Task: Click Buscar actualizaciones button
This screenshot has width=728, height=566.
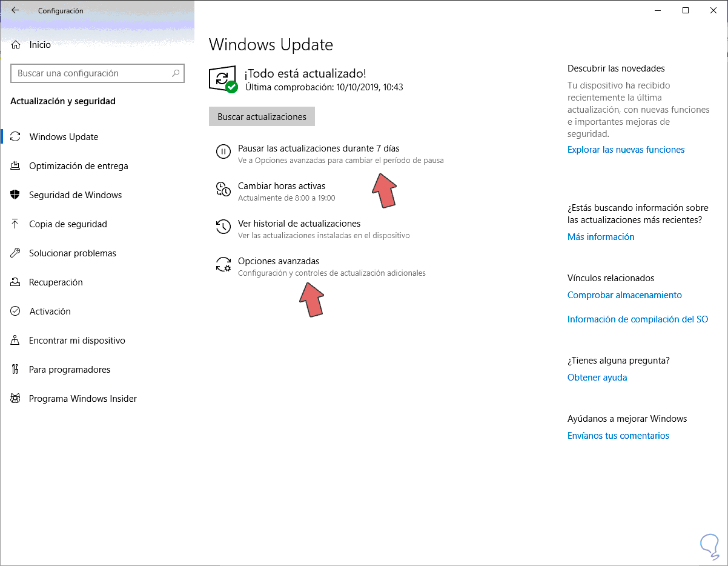Action: (262, 117)
